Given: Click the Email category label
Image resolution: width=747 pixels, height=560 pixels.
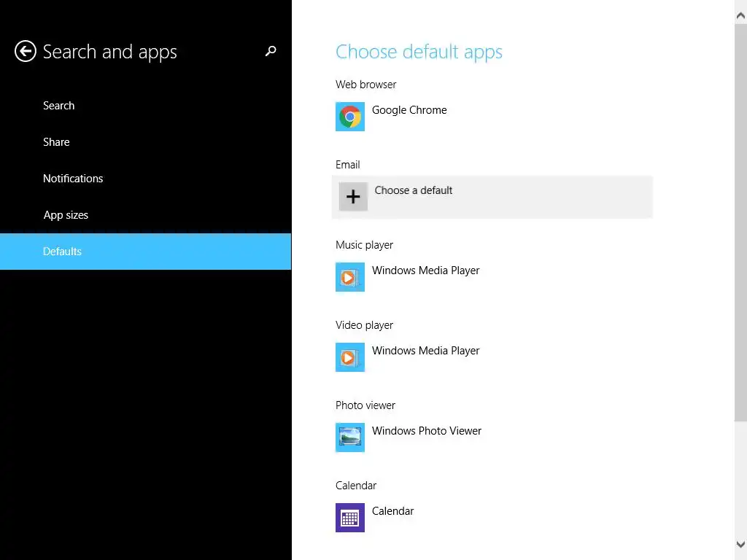Looking at the screenshot, I should tap(347, 165).
